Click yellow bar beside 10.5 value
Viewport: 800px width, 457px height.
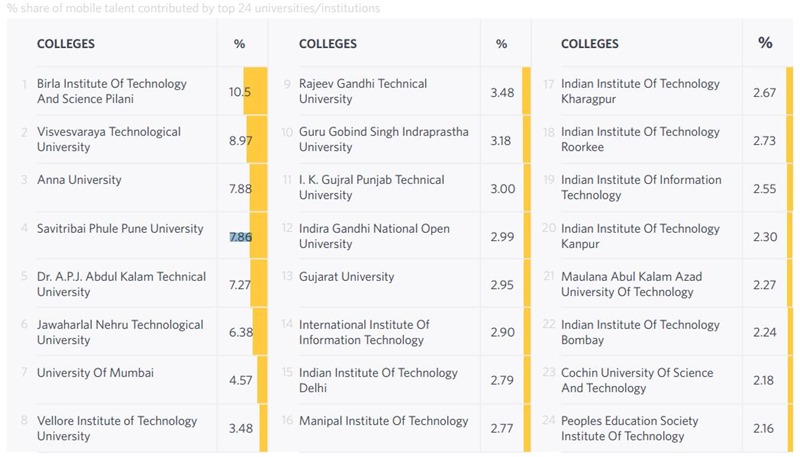tap(258, 92)
